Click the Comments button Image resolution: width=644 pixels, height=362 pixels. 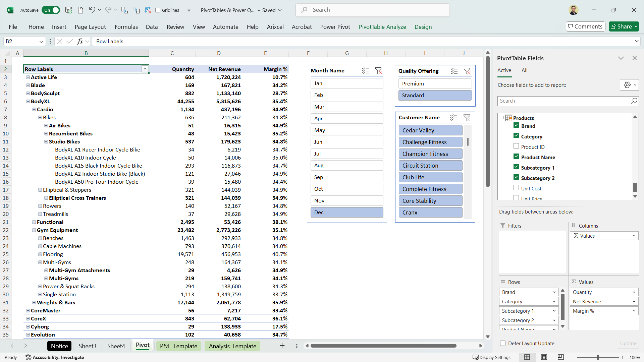pyautogui.click(x=585, y=26)
